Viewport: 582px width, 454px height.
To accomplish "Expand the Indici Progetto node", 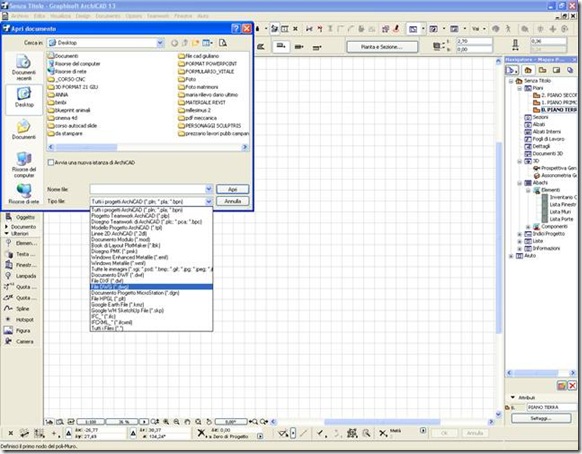I will pyautogui.click(x=520, y=234).
